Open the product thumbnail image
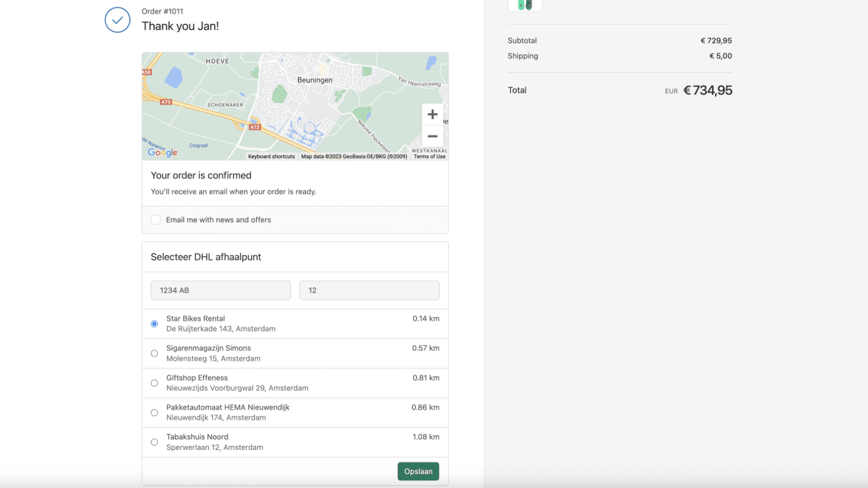 click(525, 5)
